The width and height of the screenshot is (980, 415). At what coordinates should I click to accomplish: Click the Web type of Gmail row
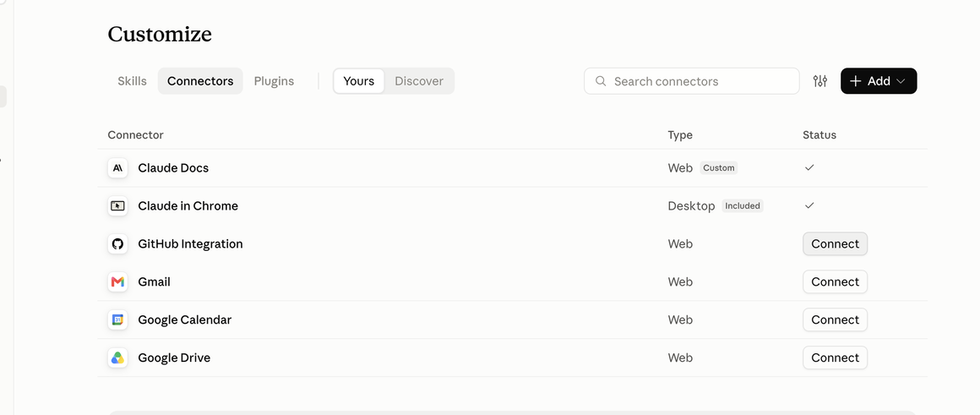click(680, 281)
